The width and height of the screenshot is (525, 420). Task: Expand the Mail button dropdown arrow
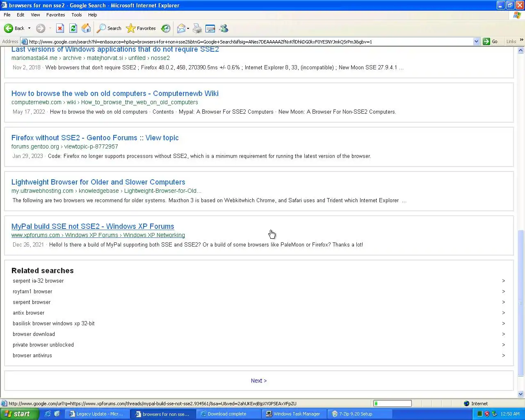tap(188, 28)
